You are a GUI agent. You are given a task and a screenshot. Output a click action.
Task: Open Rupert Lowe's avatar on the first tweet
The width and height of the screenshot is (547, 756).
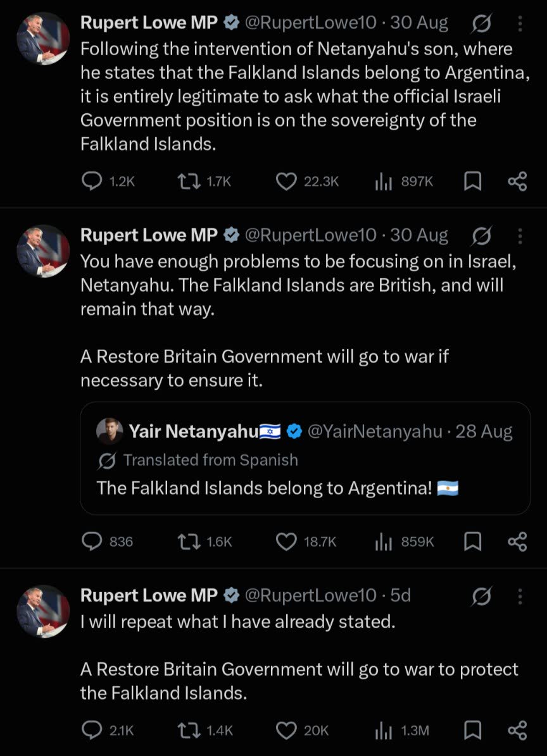pos(44,39)
